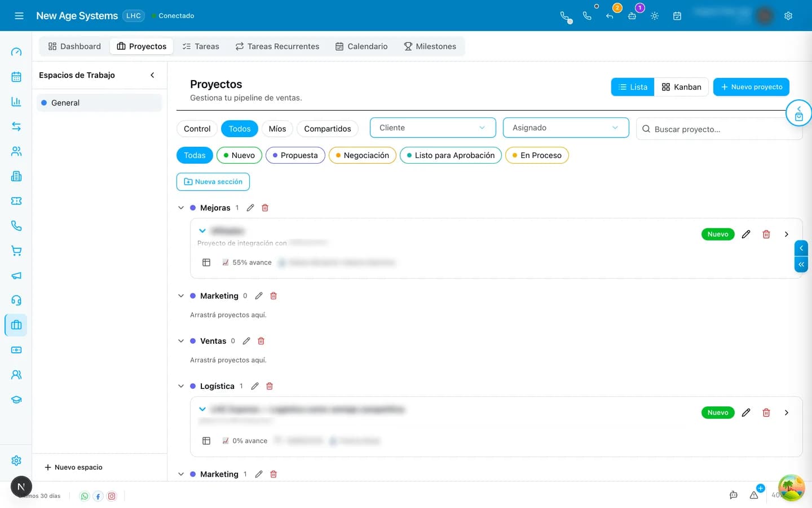The width and height of the screenshot is (812, 508).
Task: Open the gear settings icon in header
Action: click(788, 16)
